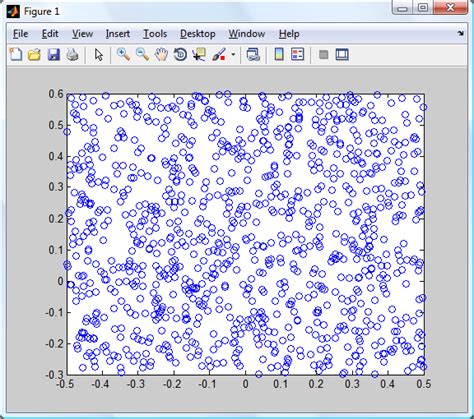
Task: Select the Brush data tool
Action: (219, 54)
